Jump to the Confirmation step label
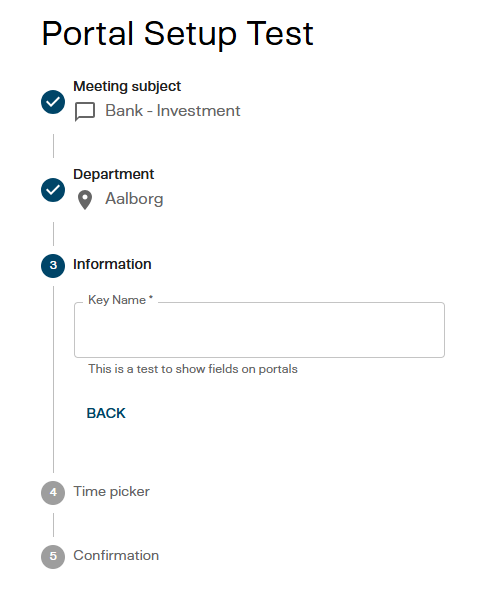496x598 pixels. pyautogui.click(x=116, y=556)
